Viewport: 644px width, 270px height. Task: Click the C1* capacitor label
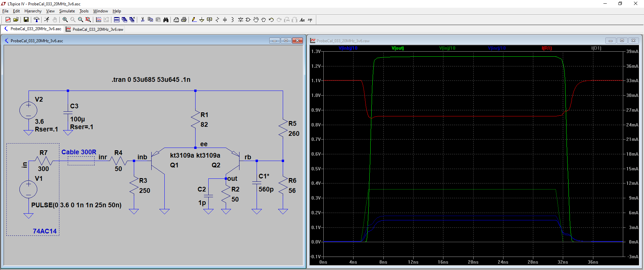click(264, 176)
